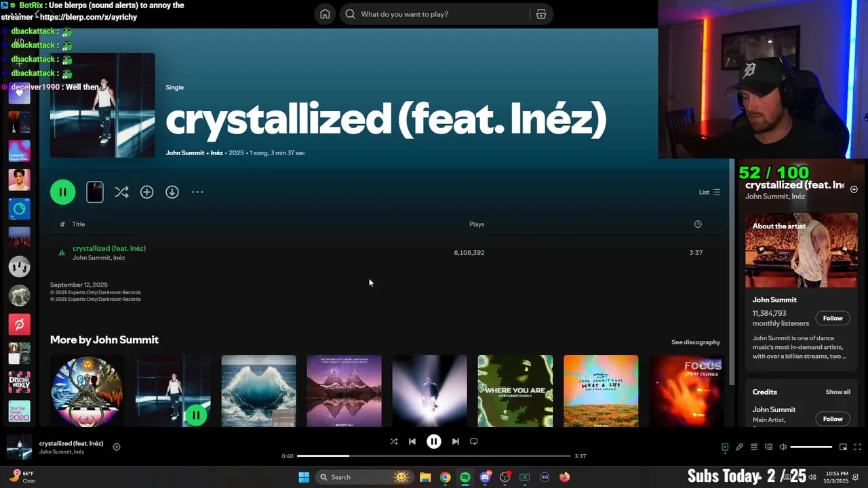Open the Miniplayer icon
Screen dimensions: 868x488
[843, 447]
